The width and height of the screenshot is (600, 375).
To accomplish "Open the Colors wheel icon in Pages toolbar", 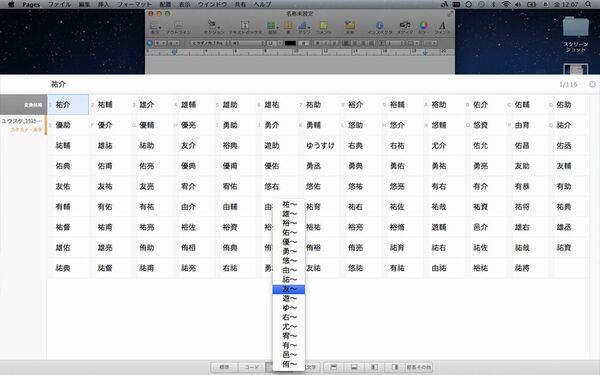I will 424,27.
